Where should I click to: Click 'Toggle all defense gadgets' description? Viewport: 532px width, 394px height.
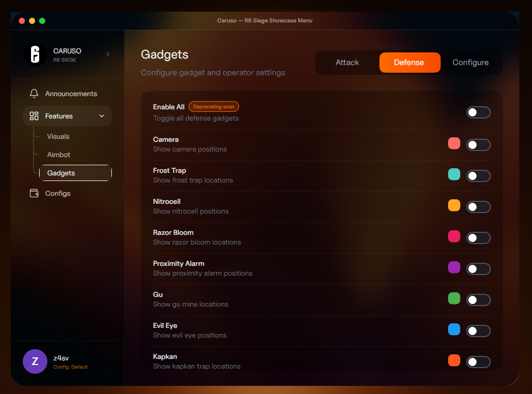[x=196, y=118]
